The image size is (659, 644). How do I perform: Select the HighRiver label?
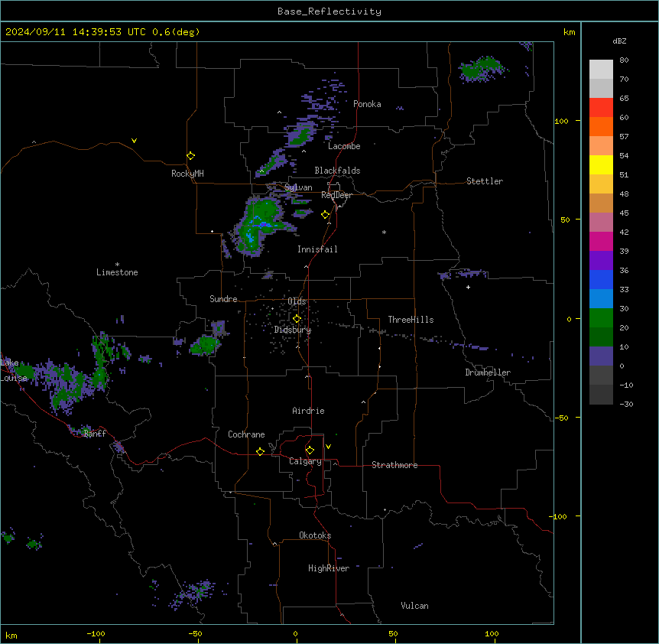(329, 568)
